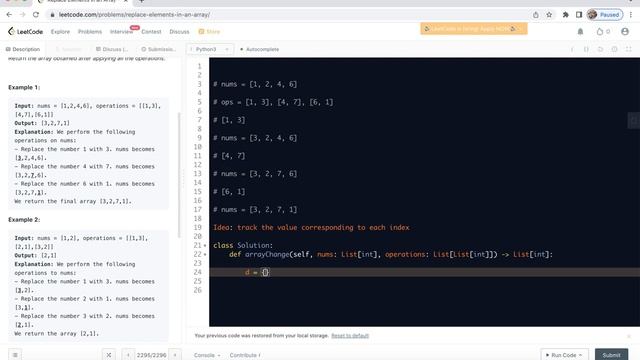640x360 pixels.
Task: Open the Problems page
Action: 90,31
